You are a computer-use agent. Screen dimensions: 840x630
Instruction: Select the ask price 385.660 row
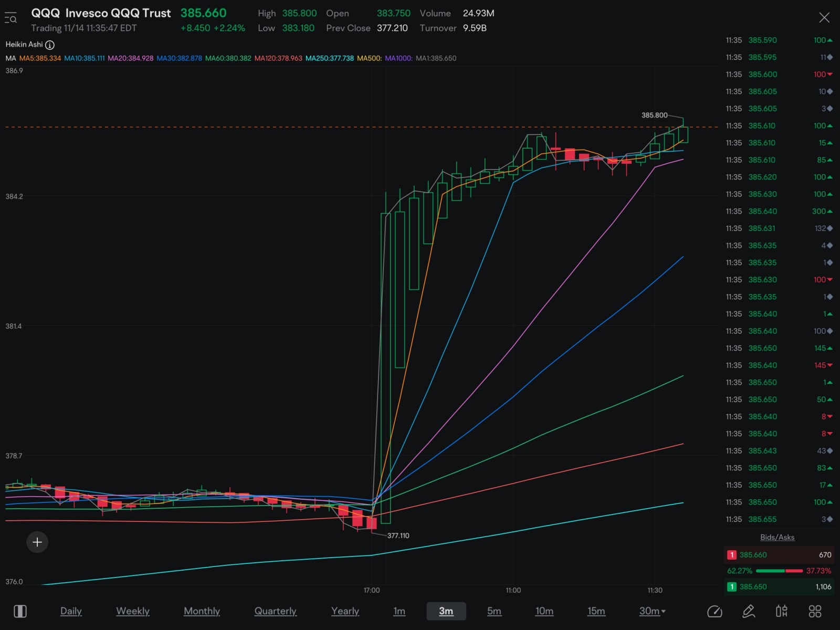coord(779,555)
